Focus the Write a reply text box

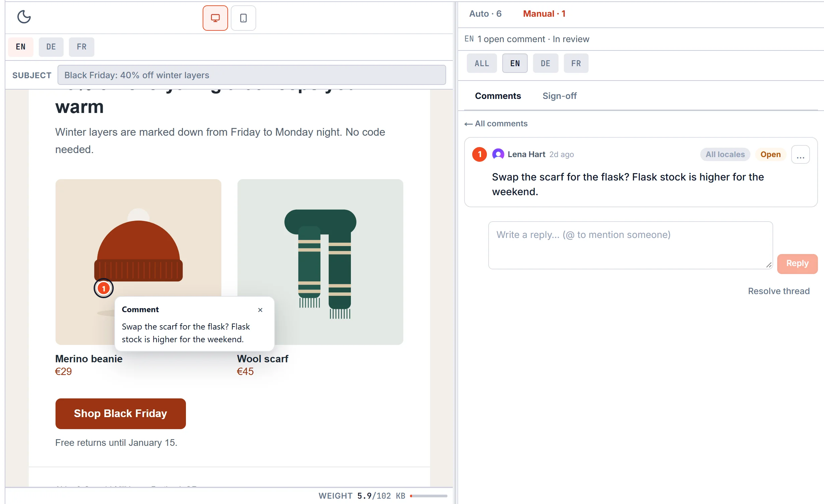630,245
